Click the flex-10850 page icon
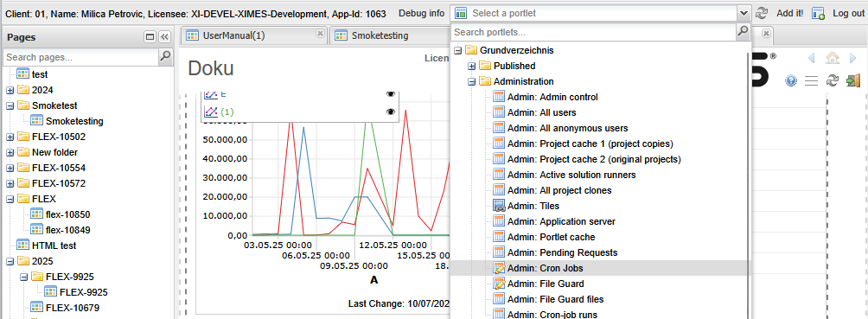The width and height of the screenshot is (868, 319). click(36, 214)
